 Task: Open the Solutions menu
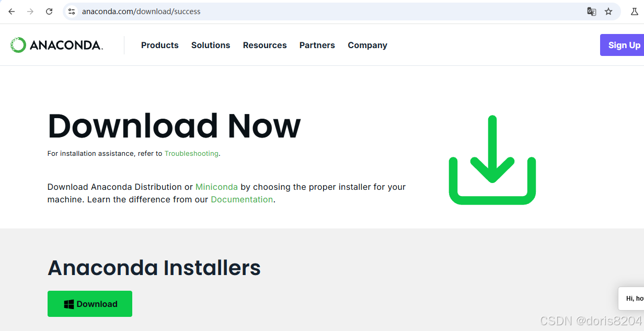[211, 45]
